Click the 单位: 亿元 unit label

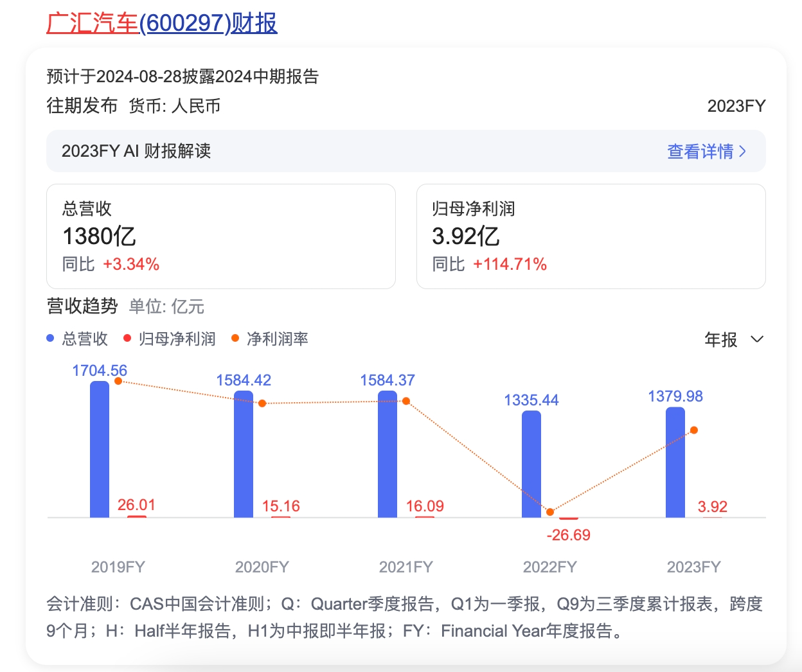tap(167, 306)
